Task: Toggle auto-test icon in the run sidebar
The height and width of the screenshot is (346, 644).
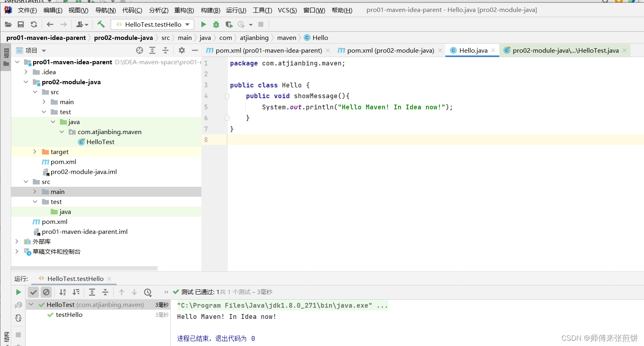Action: (x=18, y=318)
